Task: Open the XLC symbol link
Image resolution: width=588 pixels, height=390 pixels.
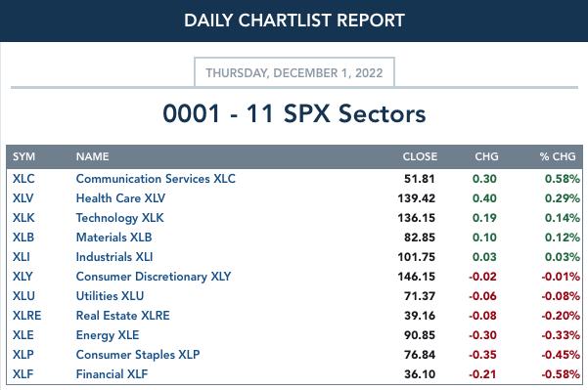Action: pyautogui.click(x=23, y=179)
